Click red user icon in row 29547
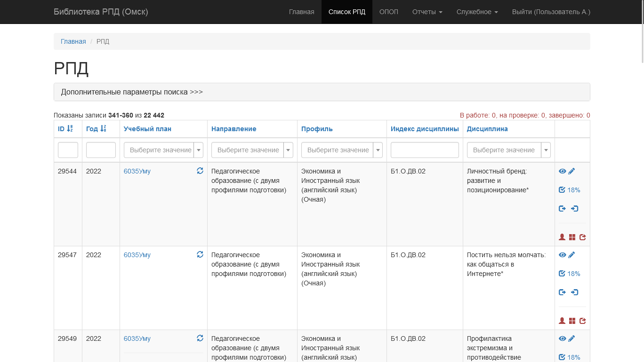The width and height of the screenshot is (644, 362). [562, 321]
